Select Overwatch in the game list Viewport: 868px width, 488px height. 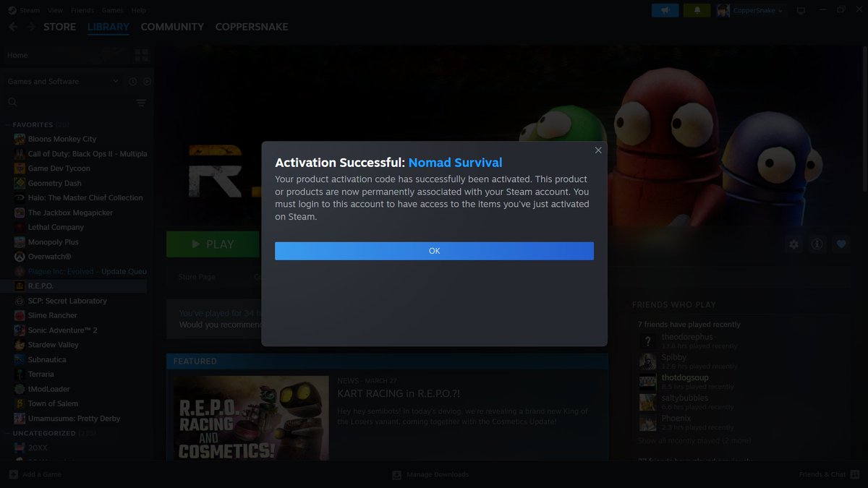49,257
